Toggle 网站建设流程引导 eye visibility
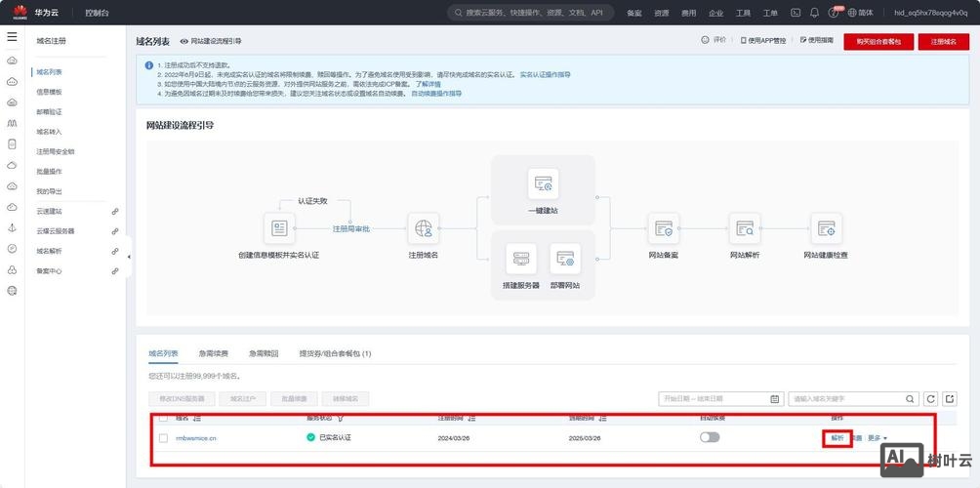Viewport: 980px width, 488px height. (x=184, y=41)
